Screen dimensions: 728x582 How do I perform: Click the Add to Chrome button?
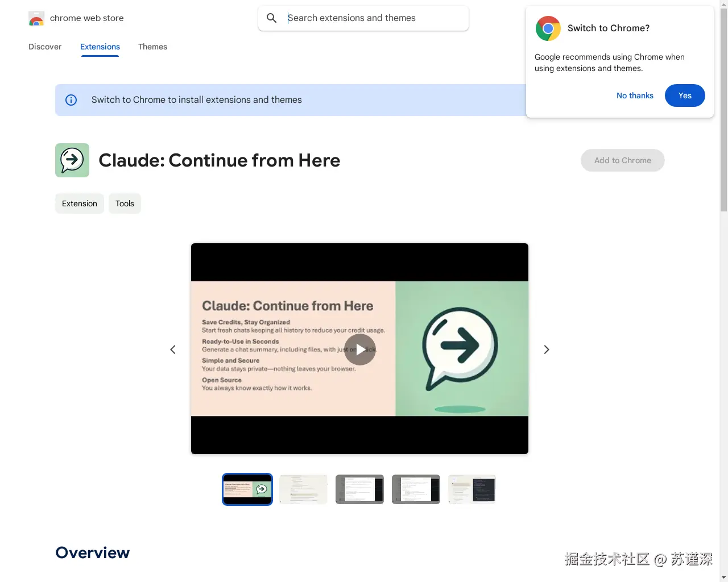click(622, 160)
